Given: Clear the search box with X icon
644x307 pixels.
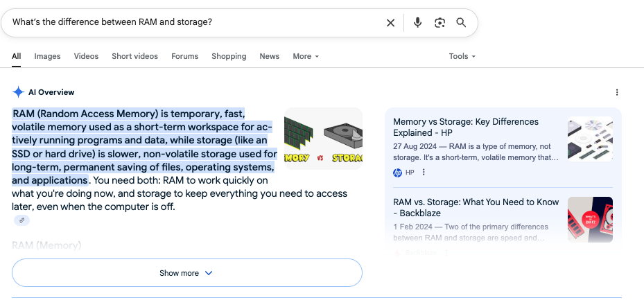Looking at the screenshot, I should click(x=390, y=23).
